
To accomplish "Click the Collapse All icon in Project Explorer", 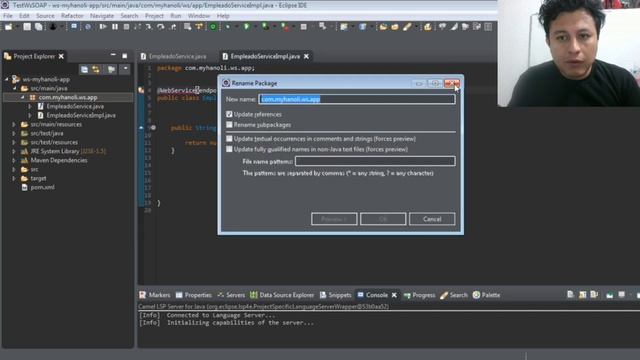I will point(84,69).
